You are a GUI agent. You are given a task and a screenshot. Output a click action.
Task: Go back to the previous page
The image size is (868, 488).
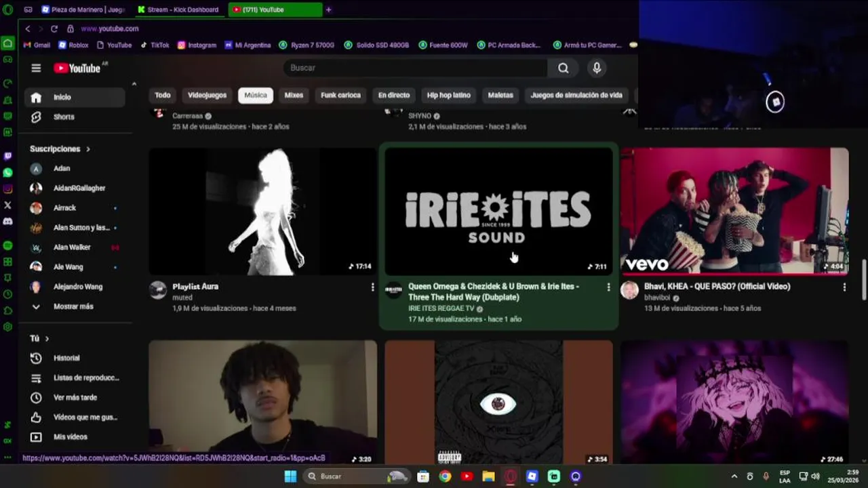pyautogui.click(x=27, y=28)
